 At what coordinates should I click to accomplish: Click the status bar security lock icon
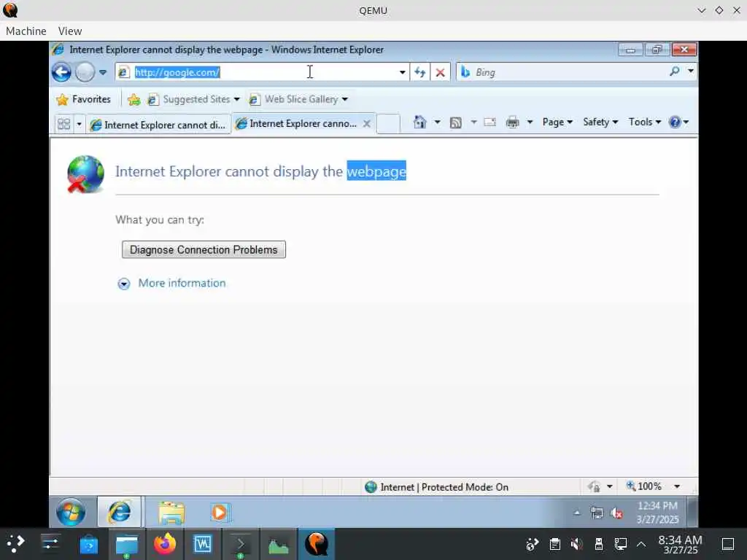coord(594,486)
